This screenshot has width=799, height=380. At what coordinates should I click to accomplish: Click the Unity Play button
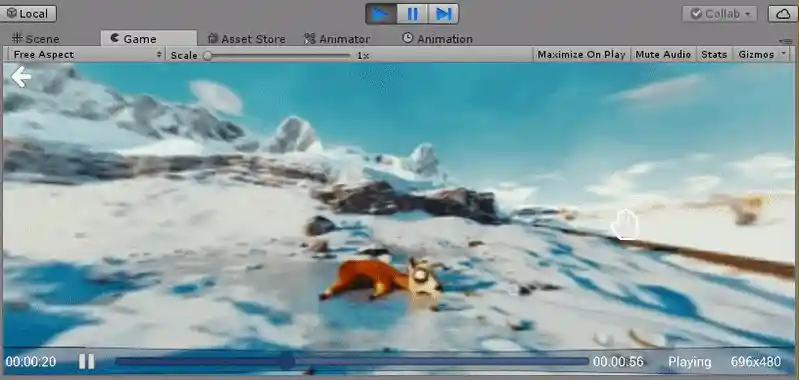[381, 14]
